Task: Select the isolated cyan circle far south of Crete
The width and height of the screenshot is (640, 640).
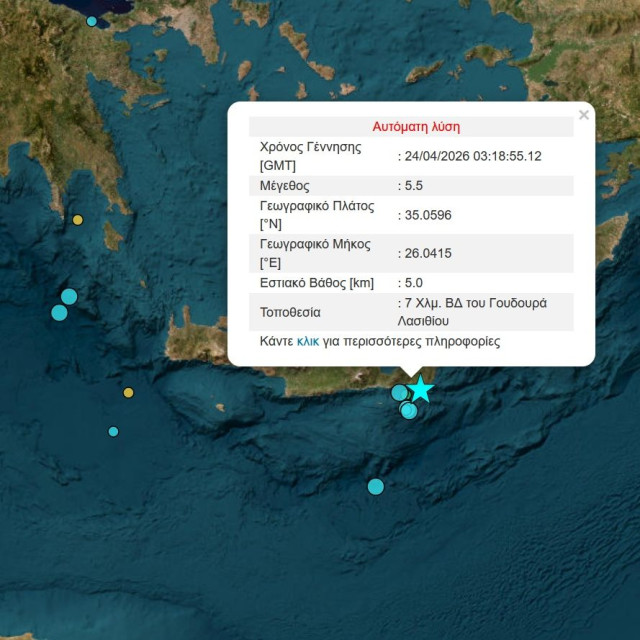Action: [376, 487]
